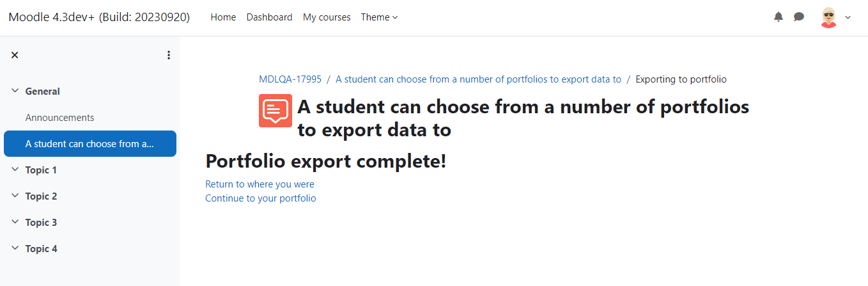Open the Theme dropdown menu

click(x=380, y=17)
